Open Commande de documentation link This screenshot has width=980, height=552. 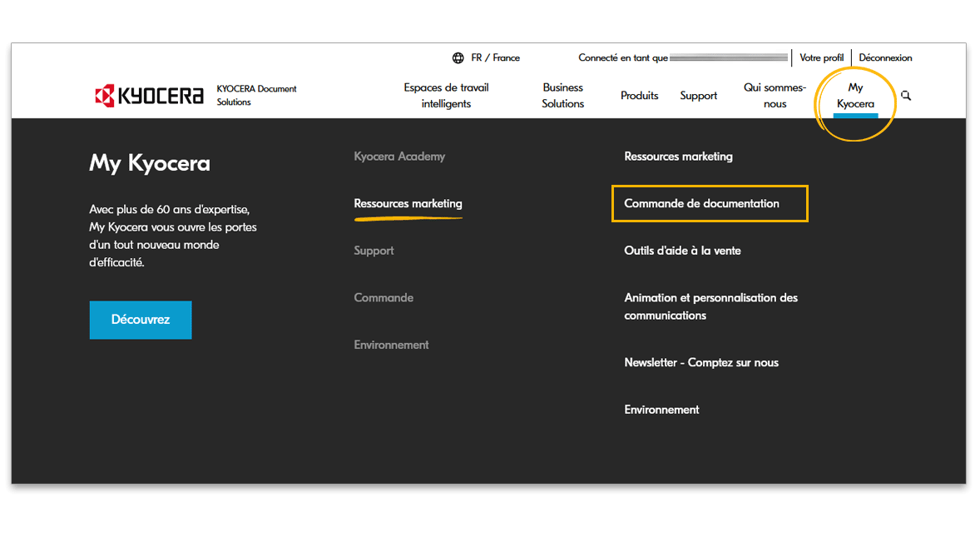click(x=701, y=204)
